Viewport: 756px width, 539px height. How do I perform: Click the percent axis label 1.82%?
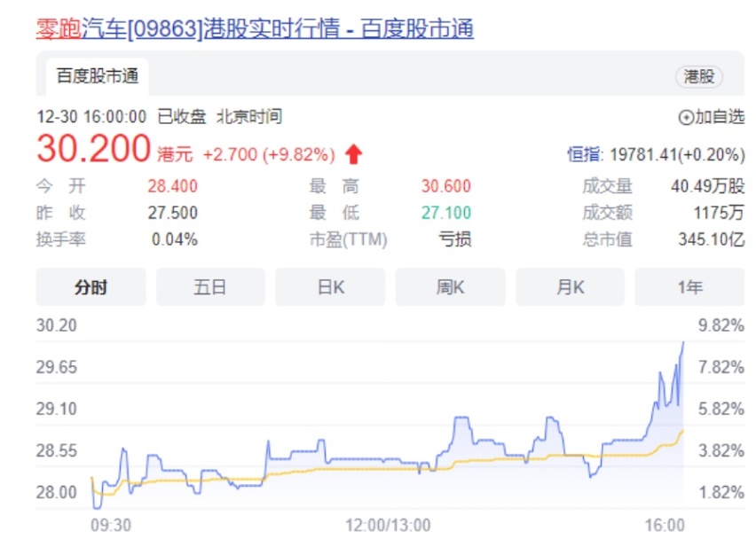point(721,492)
